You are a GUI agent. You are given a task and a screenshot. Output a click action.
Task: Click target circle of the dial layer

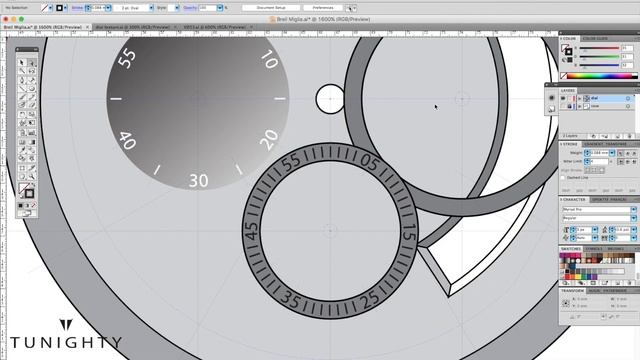click(628, 98)
